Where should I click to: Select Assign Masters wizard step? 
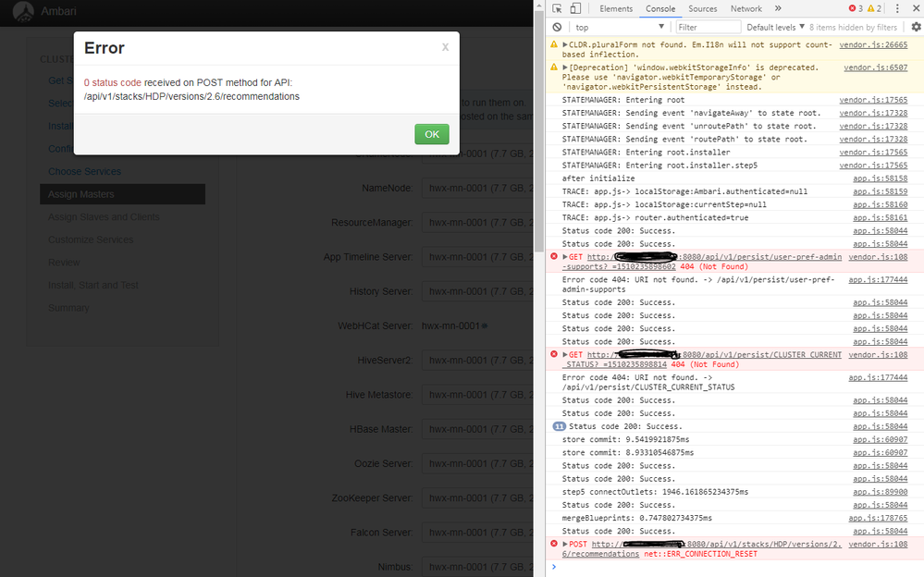click(x=123, y=194)
